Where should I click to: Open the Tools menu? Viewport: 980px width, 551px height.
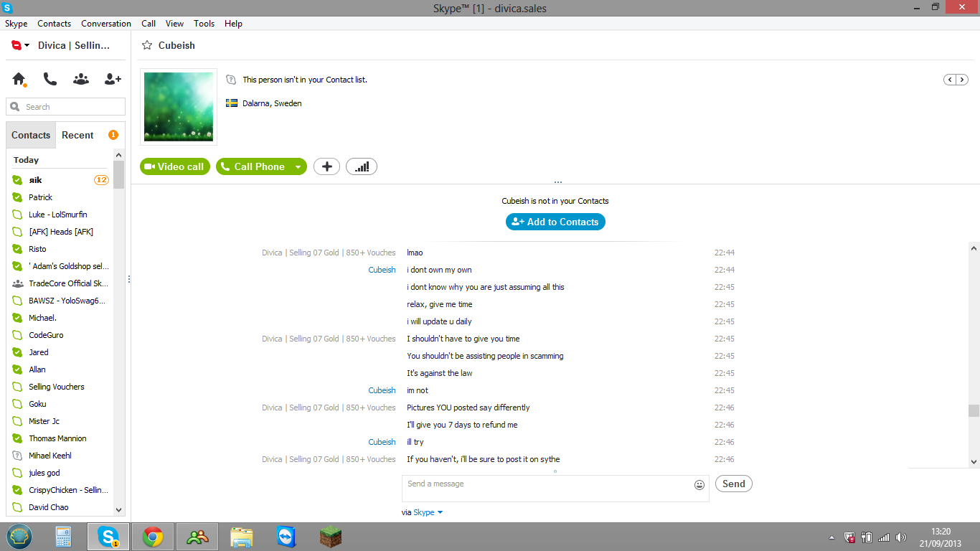click(204, 23)
